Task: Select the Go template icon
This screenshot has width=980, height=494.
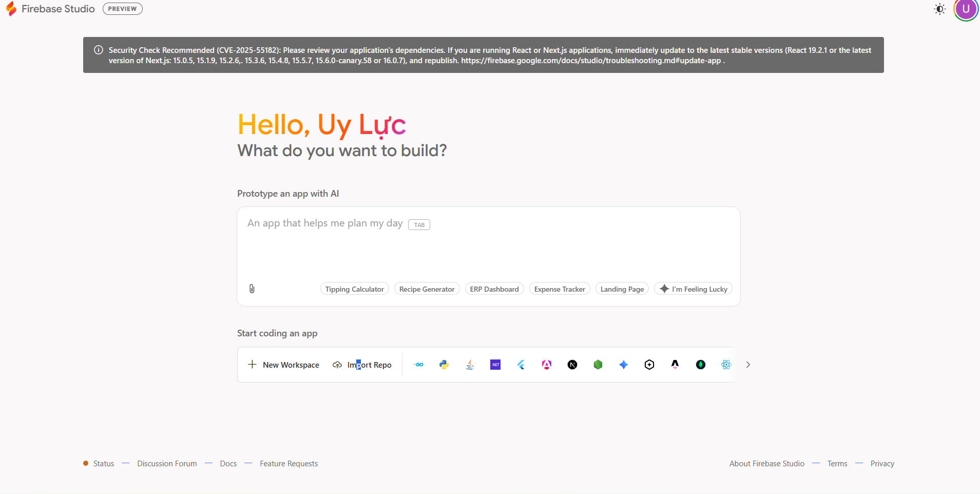Action: click(x=419, y=365)
